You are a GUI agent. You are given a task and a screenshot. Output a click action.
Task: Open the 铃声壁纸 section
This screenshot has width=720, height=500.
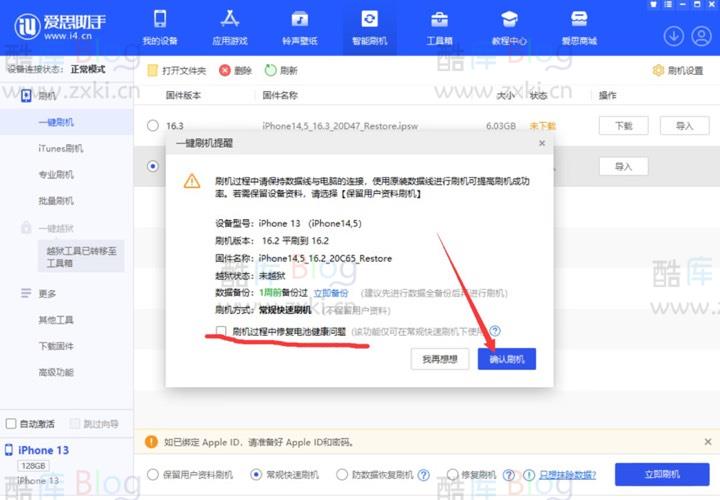299,28
